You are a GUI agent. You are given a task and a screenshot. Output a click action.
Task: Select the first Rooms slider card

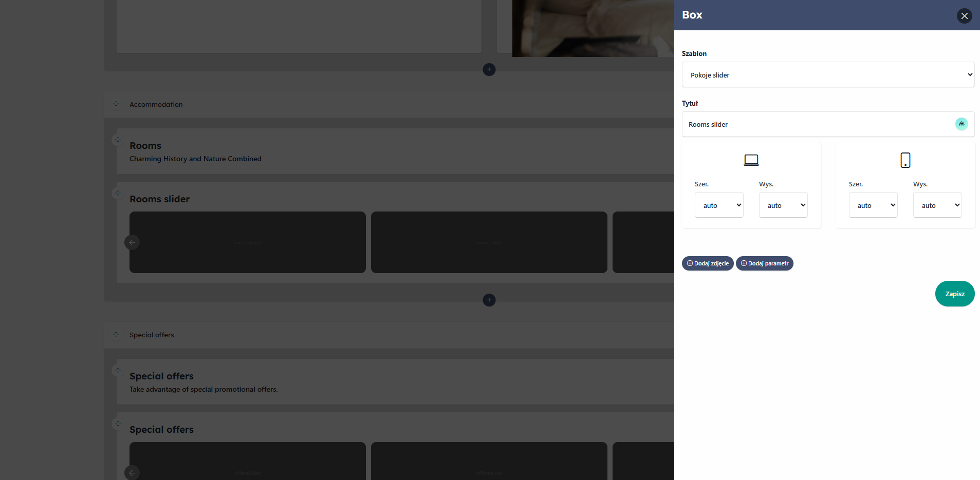(248, 242)
